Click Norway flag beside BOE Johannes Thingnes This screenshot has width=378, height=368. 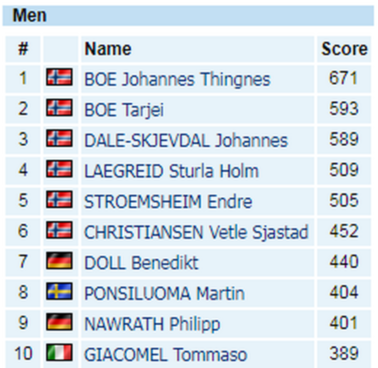tap(59, 77)
